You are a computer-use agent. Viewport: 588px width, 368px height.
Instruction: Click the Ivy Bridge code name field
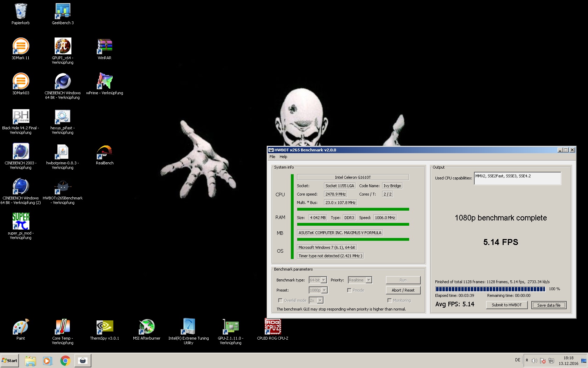coord(392,186)
